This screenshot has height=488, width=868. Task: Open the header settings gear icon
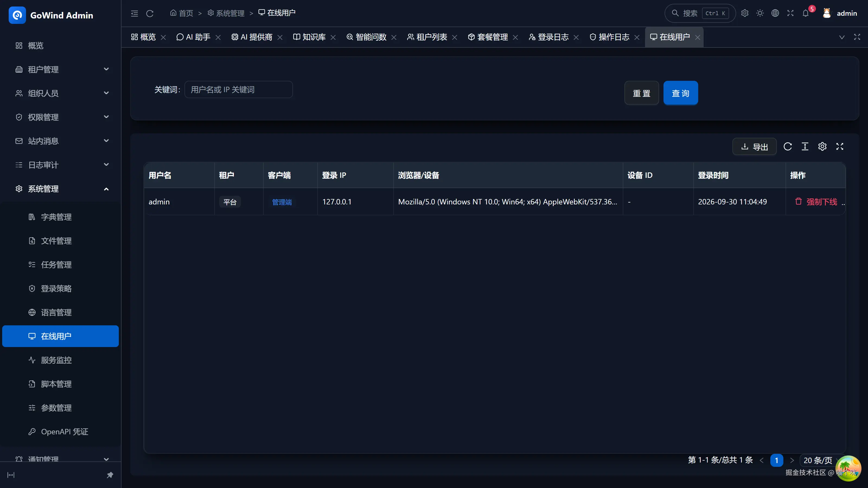745,13
